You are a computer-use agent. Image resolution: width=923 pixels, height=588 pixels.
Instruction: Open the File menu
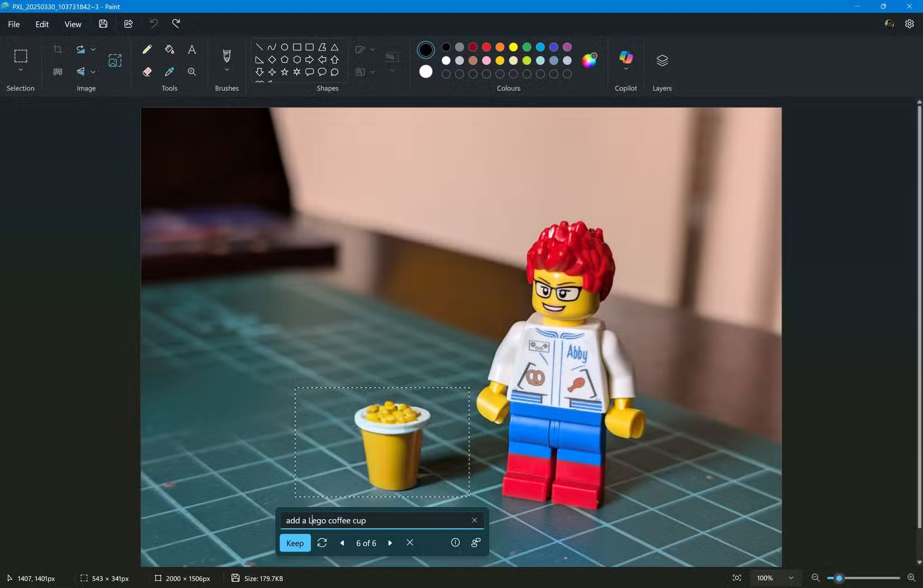13,24
